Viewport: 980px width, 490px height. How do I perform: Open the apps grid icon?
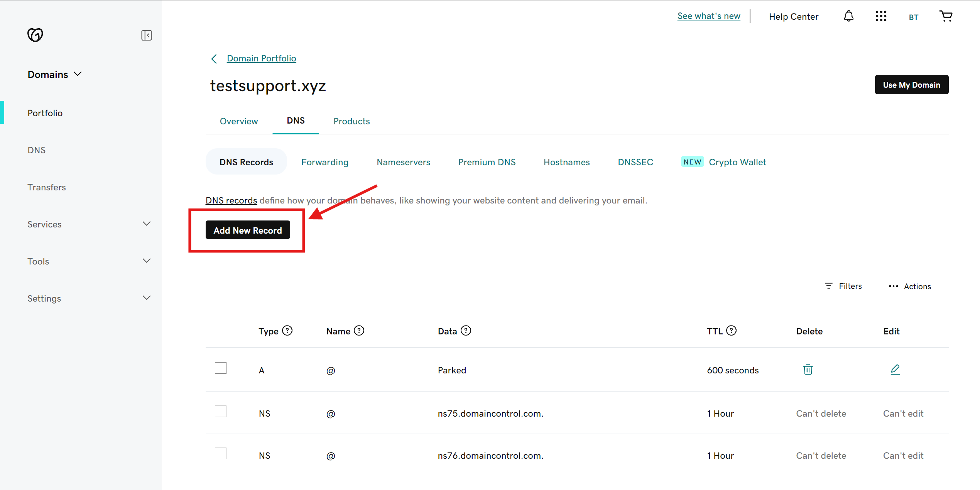coord(881,16)
